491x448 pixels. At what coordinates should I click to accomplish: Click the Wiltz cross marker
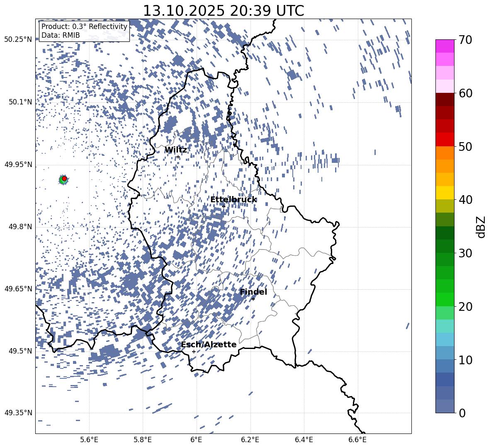[178, 157]
